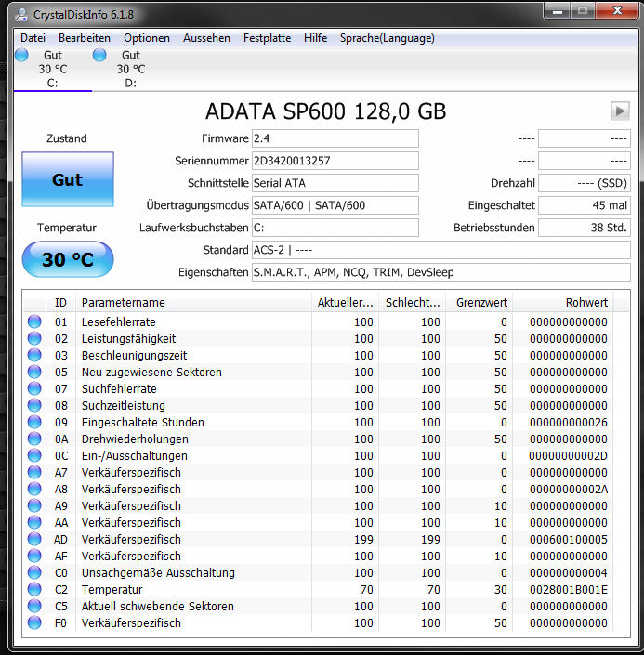Click the blue status orb for drive D:

click(99, 55)
